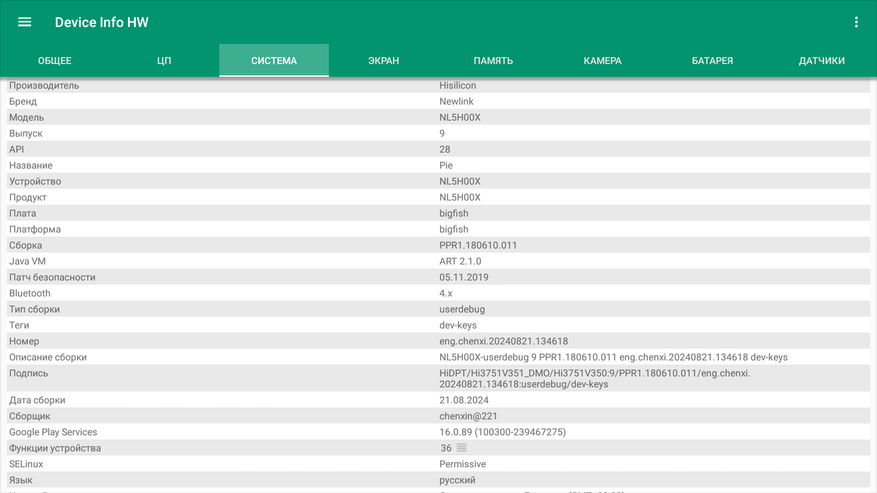Go to the БАТАРЕЯ tab
The image size is (877, 493).
pyautogui.click(x=713, y=60)
